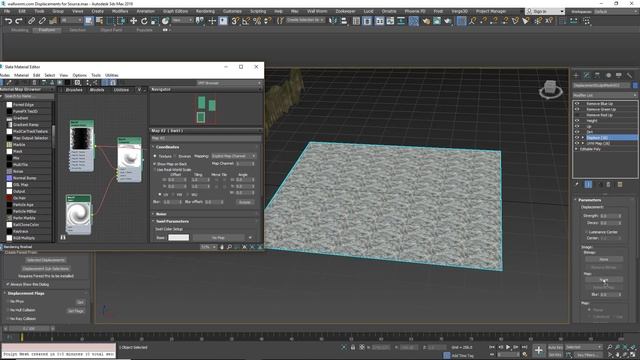Image resolution: width=640 pixels, height=360 pixels.
Task: Click the Undo arrow in main toolbar
Action: (x=8, y=21)
